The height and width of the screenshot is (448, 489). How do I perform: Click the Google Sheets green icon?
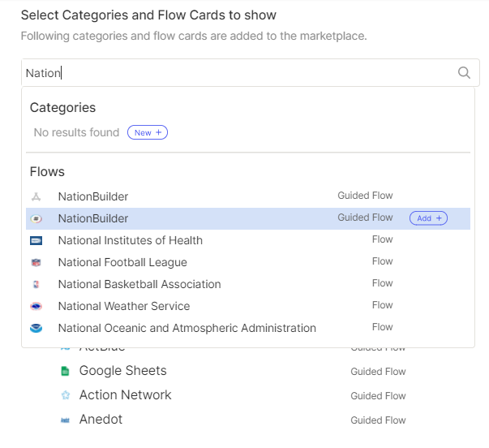click(x=65, y=371)
